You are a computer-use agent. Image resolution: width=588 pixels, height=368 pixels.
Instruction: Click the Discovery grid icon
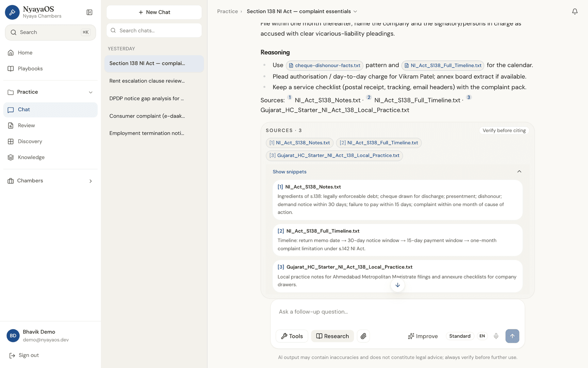tap(11, 141)
